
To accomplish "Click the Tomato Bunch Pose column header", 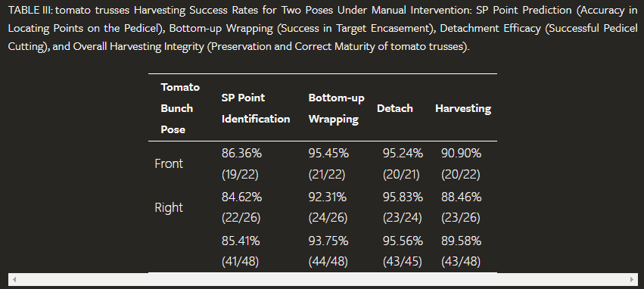I will [x=180, y=108].
